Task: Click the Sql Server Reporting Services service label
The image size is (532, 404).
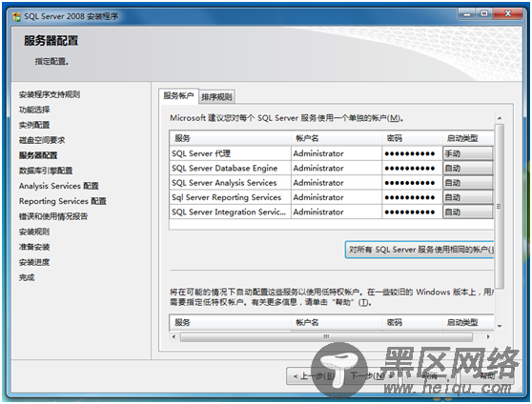Action: click(x=226, y=197)
